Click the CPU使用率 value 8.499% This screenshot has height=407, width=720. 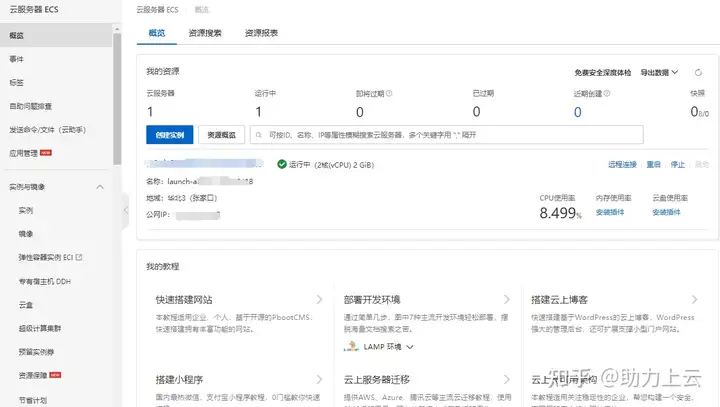point(560,213)
